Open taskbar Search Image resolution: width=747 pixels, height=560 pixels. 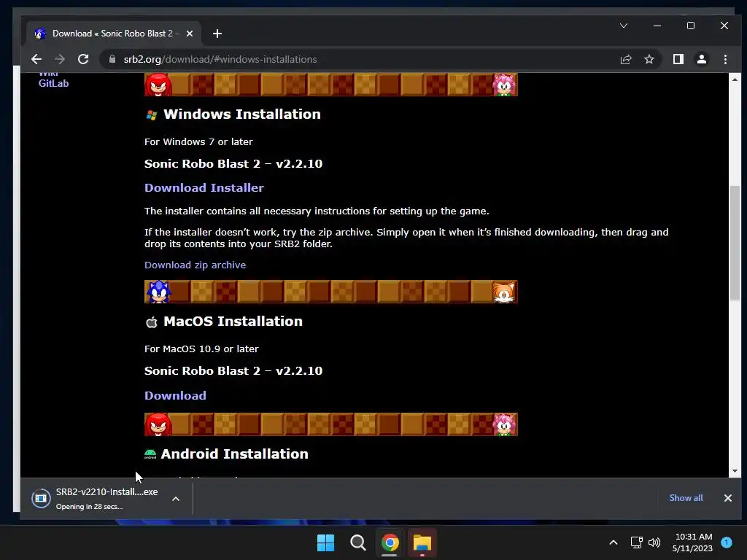click(357, 542)
